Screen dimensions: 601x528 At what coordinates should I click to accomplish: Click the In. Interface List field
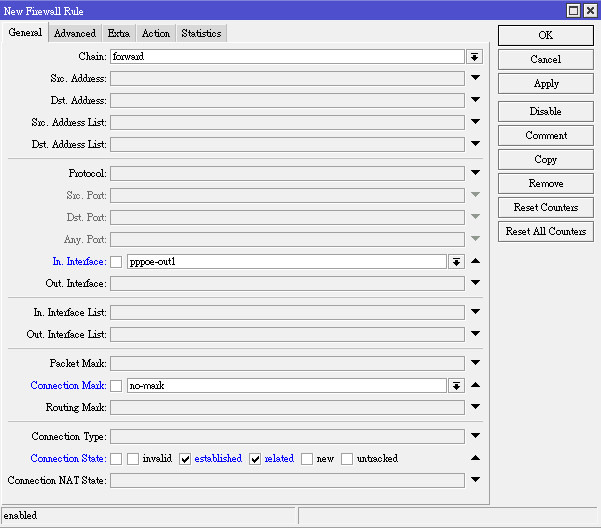pos(287,313)
